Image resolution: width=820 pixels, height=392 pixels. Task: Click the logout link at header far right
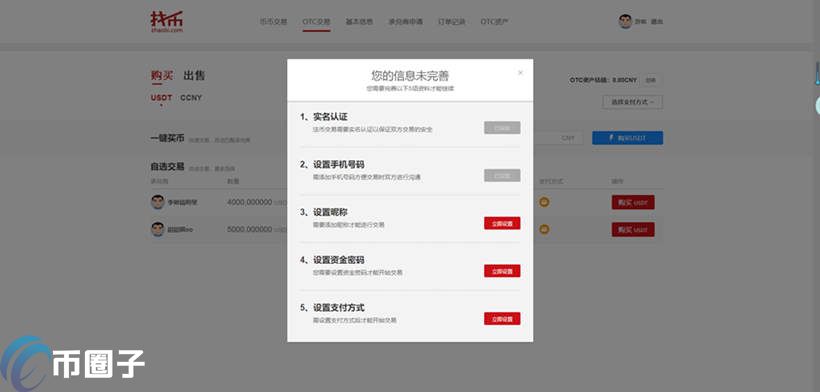[657, 22]
